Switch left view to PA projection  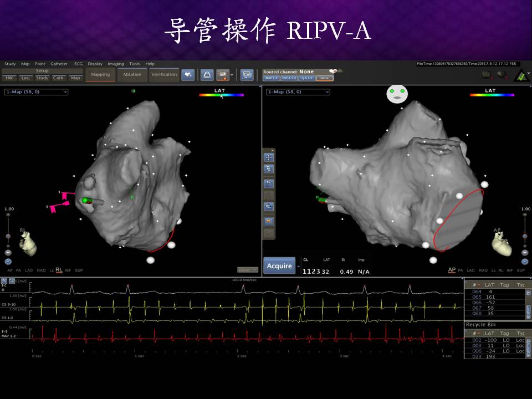[x=18, y=270]
